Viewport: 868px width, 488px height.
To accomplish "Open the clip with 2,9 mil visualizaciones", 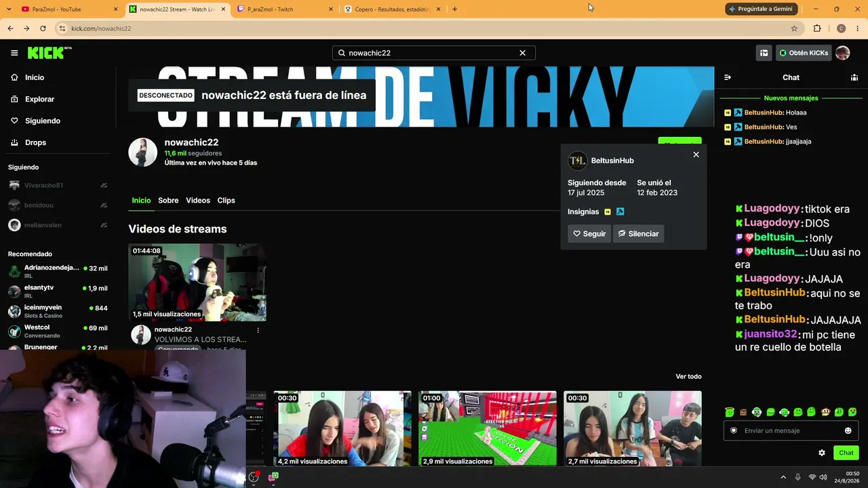I will pyautogui.click(x=488, y=428).
